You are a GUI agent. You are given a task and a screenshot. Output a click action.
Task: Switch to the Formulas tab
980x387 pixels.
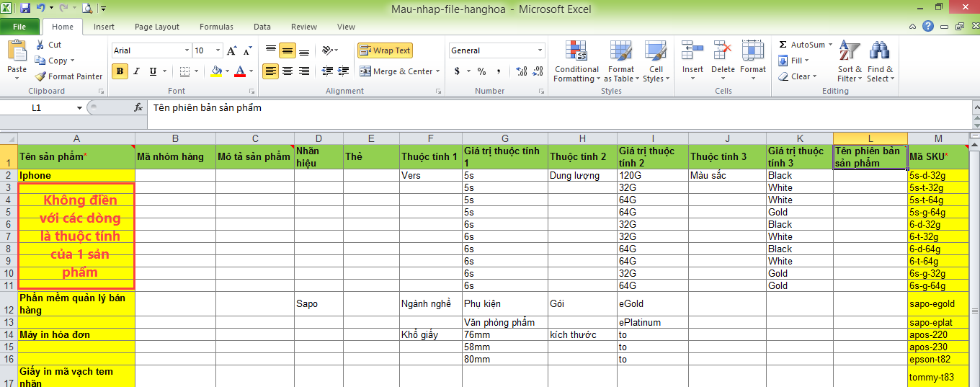tap(216, 27)
